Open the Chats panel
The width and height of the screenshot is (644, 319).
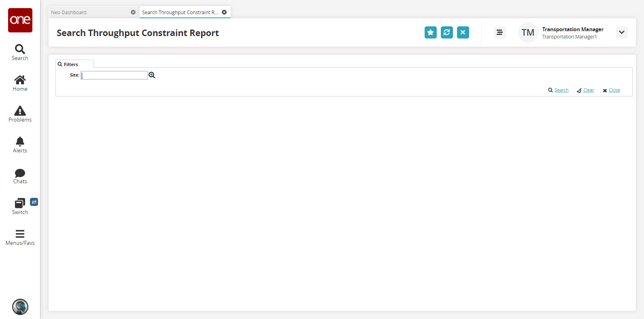pos(20,176)
